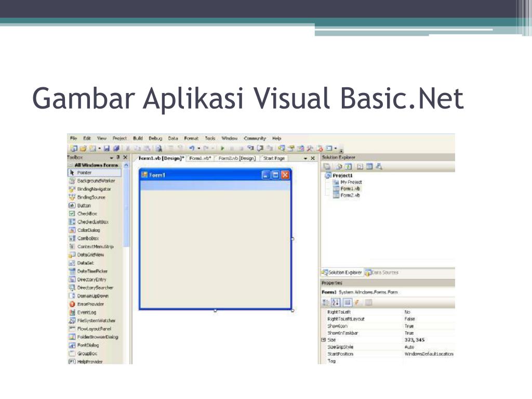Close the active document tab
Image resolution: width=532 pixels, height=399 pixels.
[313, 158]
